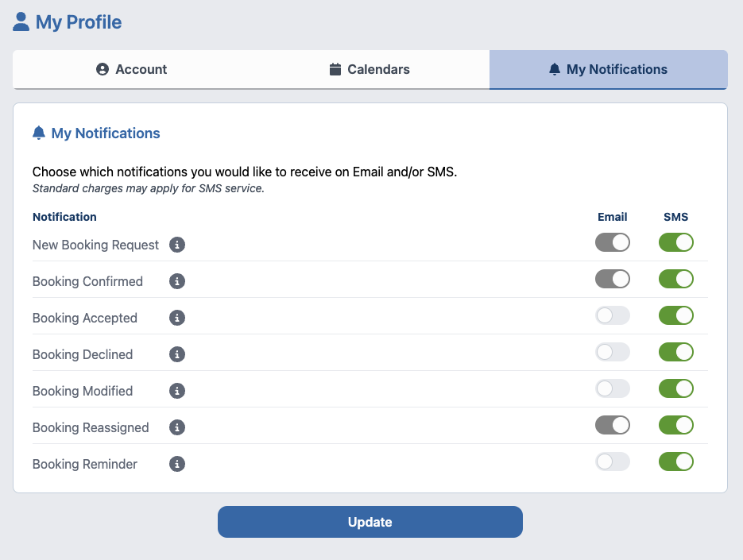Screen dimensions: 743x560
Task: Show info for Booking Reassigned notification
Action: coord(177,427)
